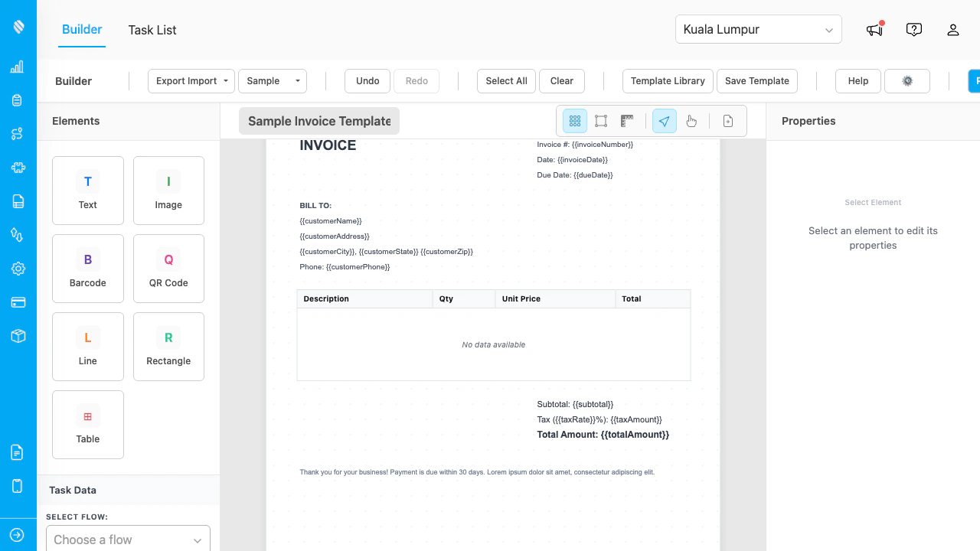
Task: Open the Choose a flow selector
Action: 127,539
